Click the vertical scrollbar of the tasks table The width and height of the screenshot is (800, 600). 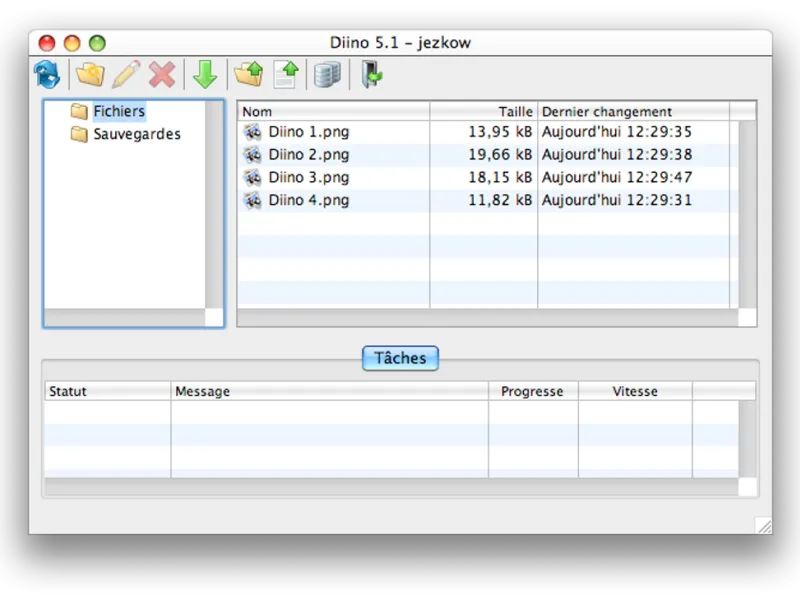[x=747, y=439]
